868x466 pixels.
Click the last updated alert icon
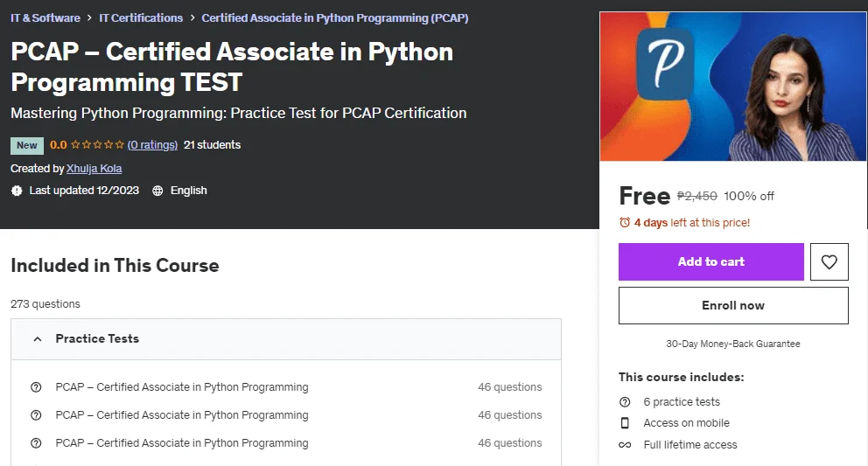point(17,191)
